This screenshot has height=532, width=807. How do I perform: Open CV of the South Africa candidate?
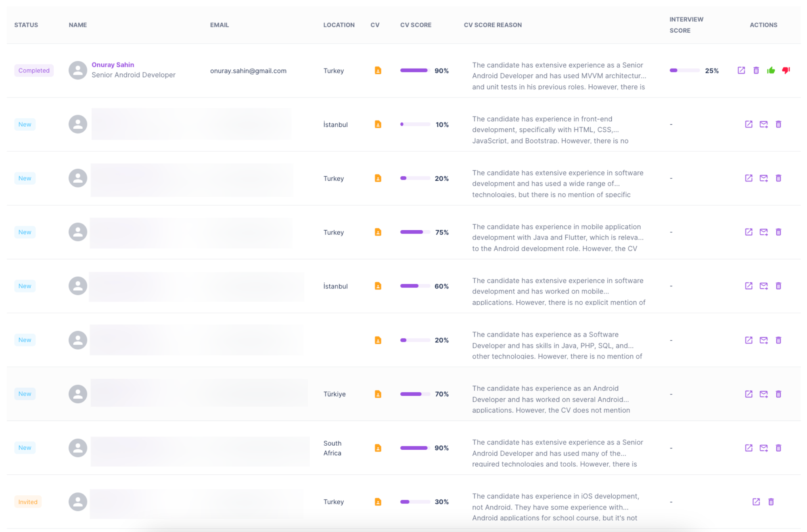coord(378,448)
